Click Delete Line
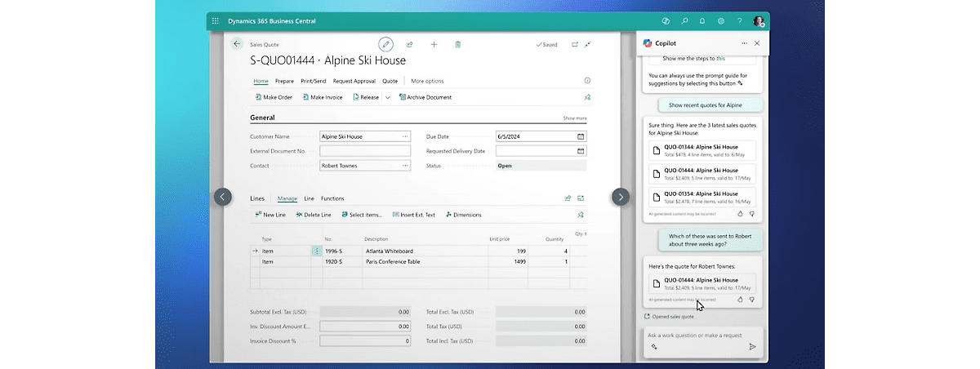Viewport: 980px width, 369px height. 313,215
